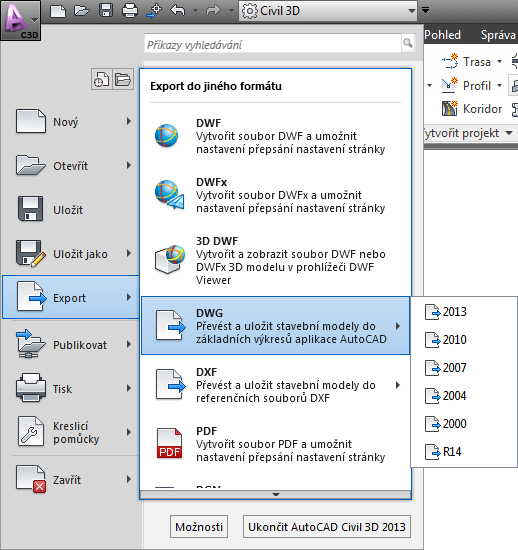Choose PDF export option

tap(275, 444)
